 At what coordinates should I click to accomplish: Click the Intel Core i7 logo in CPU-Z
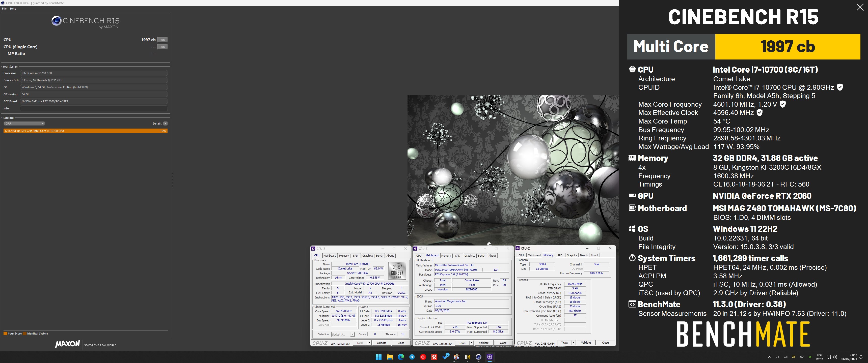click(x=397, y=270)
